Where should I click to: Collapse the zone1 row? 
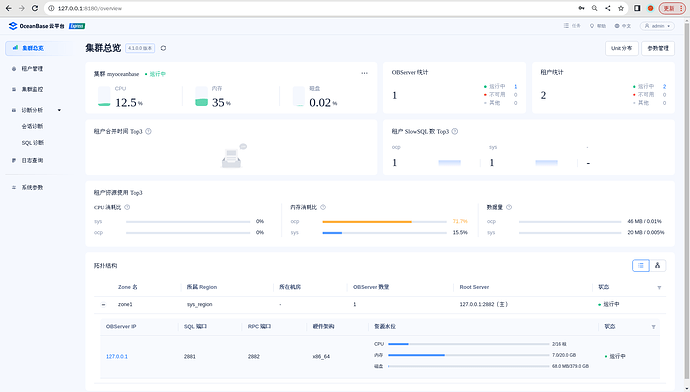click(103, 304)
